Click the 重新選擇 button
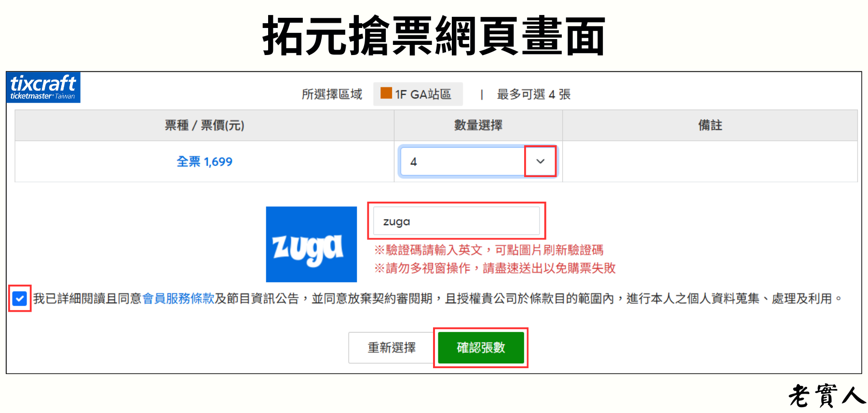The height and width of the screenshot is (413, 868). click(391, 347)
